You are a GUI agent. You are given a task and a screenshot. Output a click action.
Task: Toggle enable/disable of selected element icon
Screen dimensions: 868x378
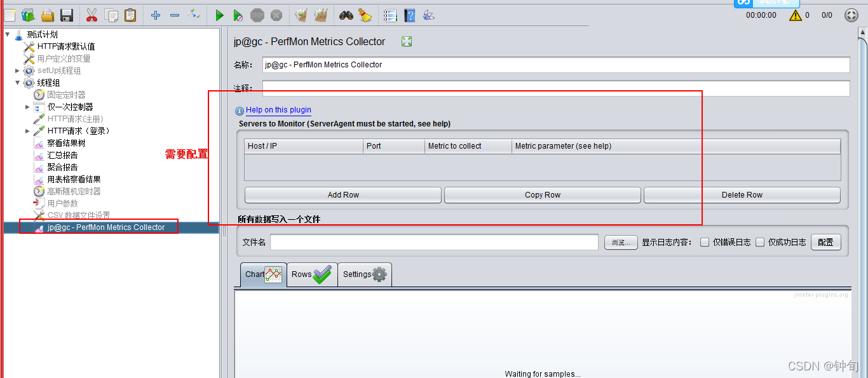click(x=194, y=14)
